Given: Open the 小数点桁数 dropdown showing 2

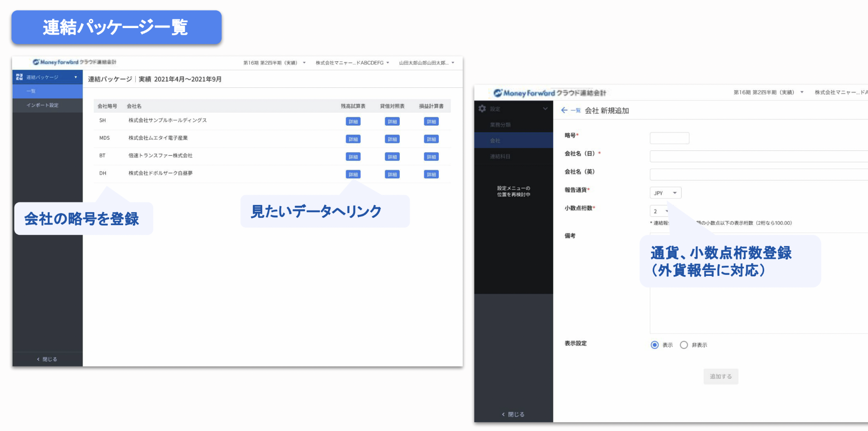Looking at the screenshot, I should click(659, 211).
